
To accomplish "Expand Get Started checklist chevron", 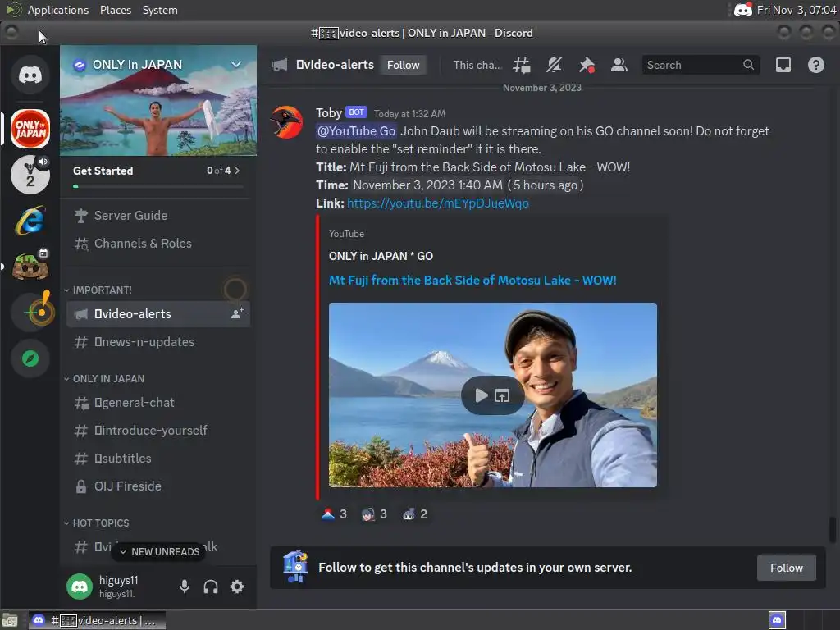I will [237, 171].
